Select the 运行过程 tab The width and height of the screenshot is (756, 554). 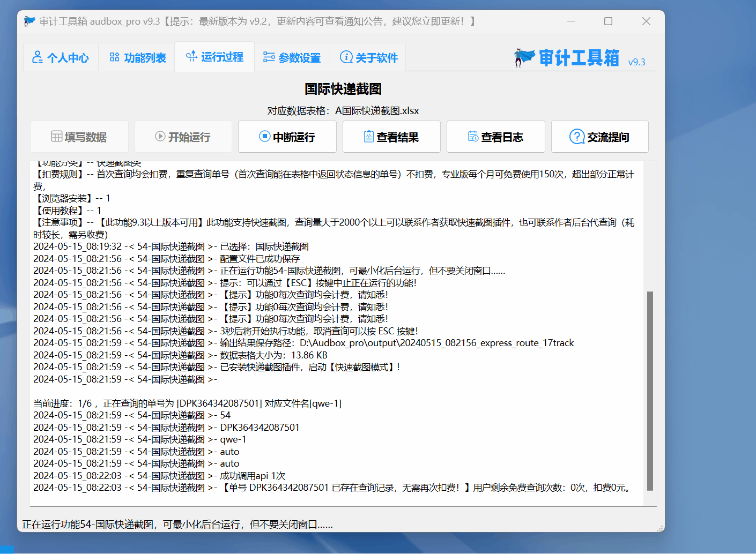click(214, 56)
